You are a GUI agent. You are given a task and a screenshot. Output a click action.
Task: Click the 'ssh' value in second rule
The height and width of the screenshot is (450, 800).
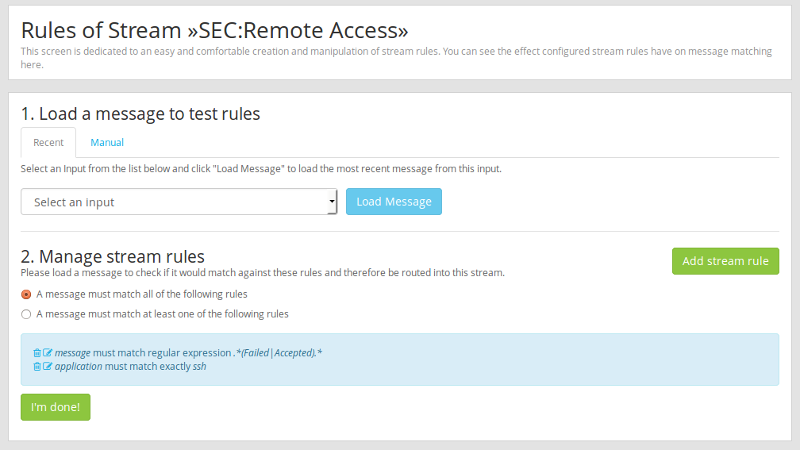click(199, 367)
